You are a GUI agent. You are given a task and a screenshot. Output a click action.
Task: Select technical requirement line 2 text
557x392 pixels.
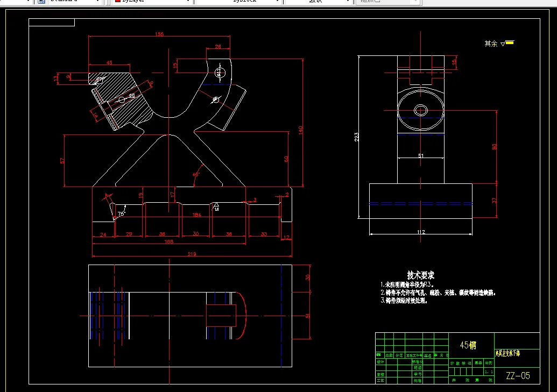(x=438, y=293)
